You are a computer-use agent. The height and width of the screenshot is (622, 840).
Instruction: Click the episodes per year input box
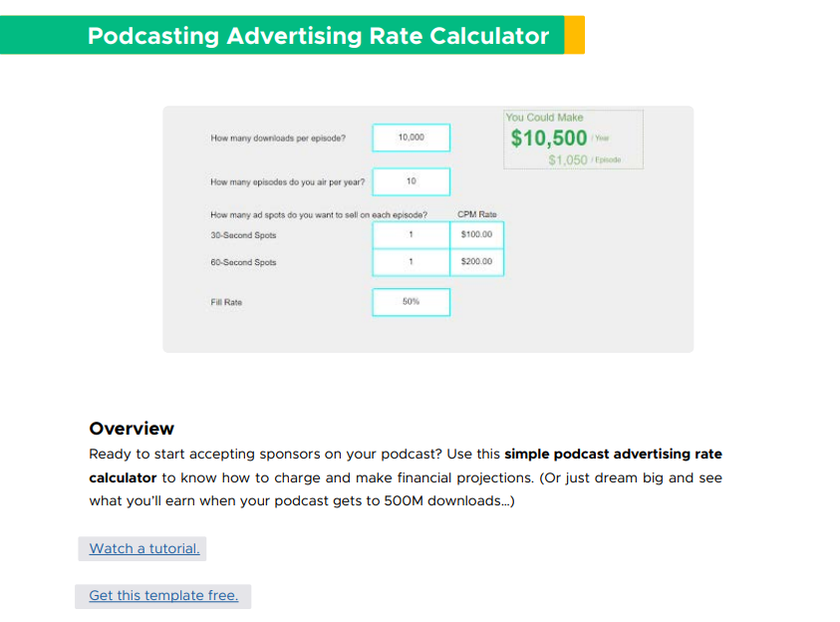coord(411,181)
